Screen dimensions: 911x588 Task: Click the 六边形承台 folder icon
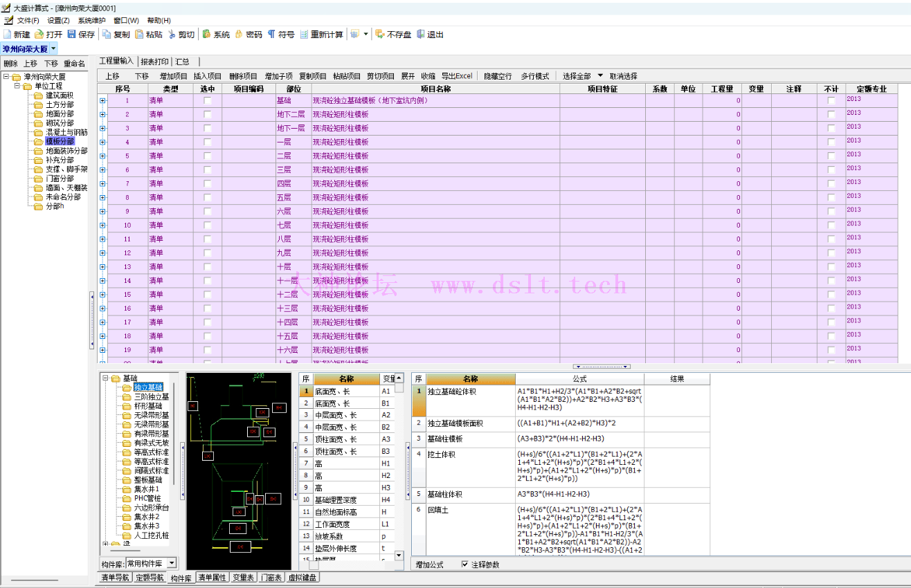[x=127, y=508]
